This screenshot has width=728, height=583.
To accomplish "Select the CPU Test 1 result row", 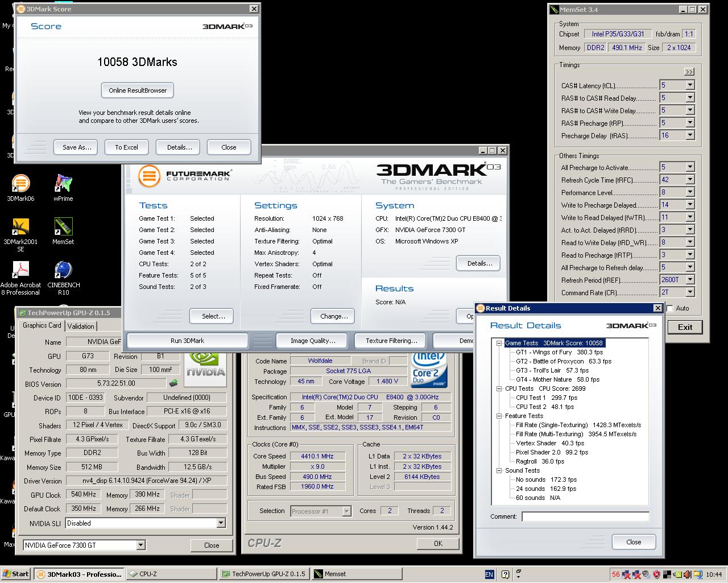I will point(546,398).
